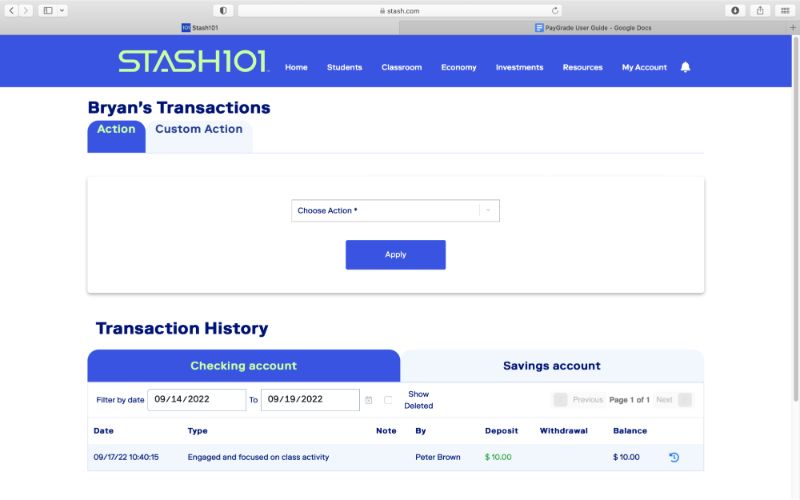
Task: Click the Safari downloads icon
Action: click(x=735, y=10)
